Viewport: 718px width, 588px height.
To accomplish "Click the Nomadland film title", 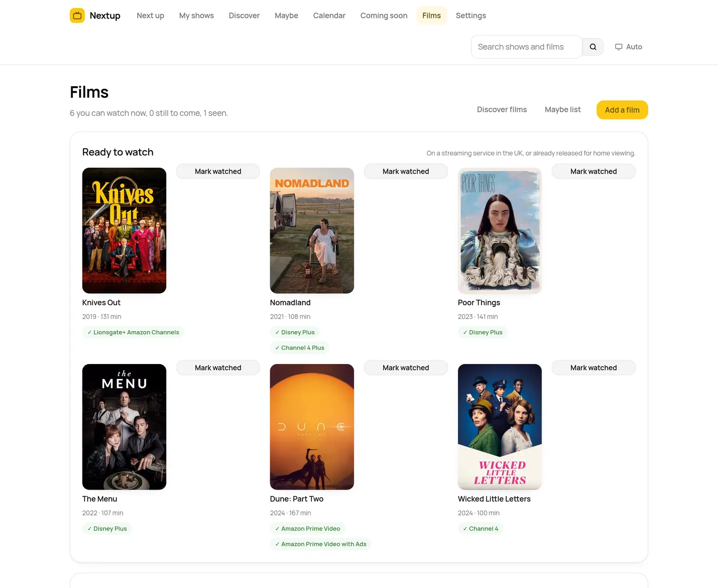I will pos(290,302).
